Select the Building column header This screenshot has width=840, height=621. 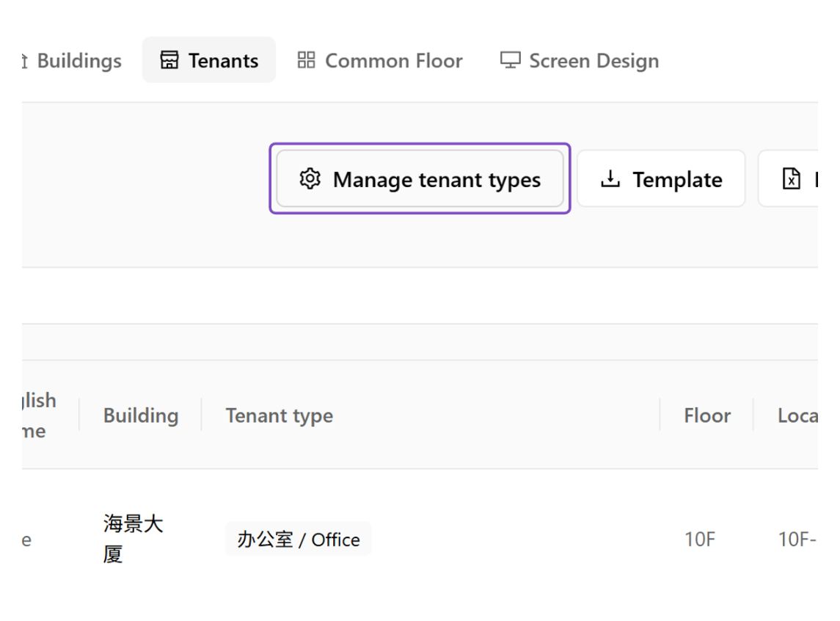tap(141, 415)
